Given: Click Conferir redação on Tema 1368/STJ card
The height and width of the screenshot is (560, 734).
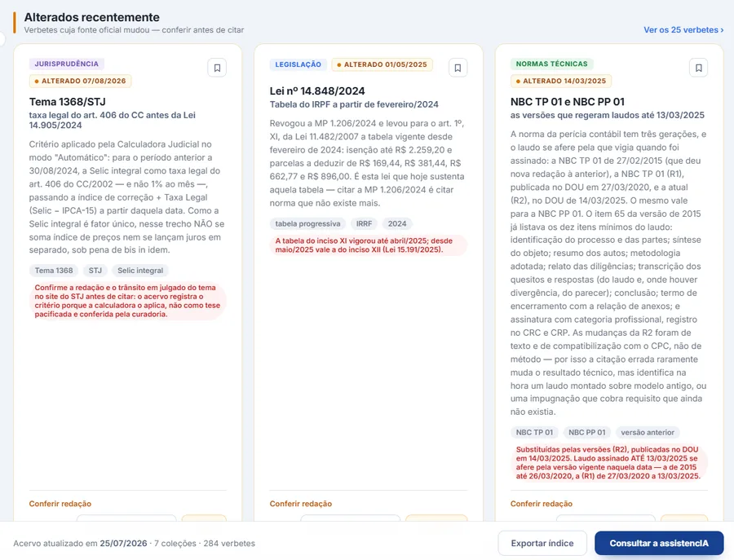Looking at the screenshot, I should (60, 504).
